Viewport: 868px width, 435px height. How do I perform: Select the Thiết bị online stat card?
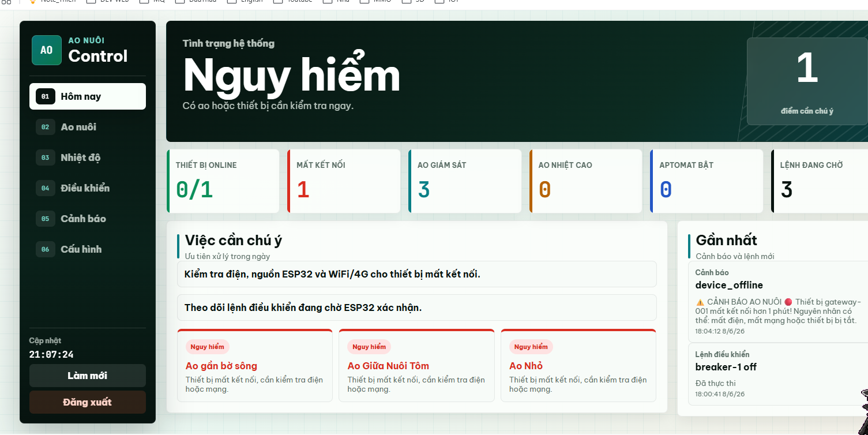click(x=223, y=181)
